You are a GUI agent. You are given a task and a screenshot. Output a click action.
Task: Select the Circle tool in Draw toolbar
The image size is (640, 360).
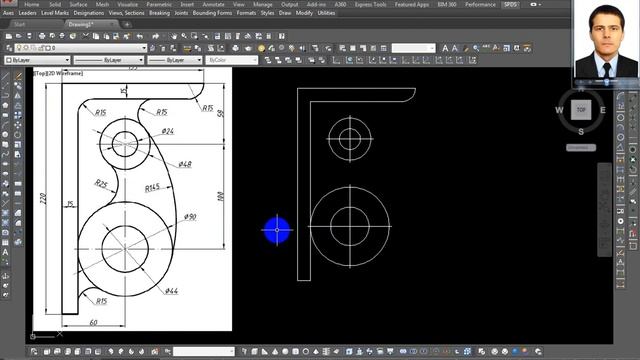tap(5, 135)
